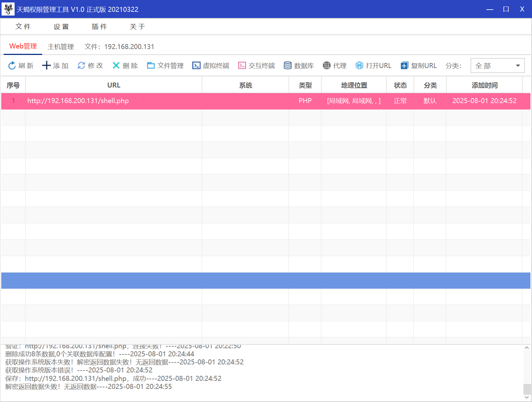Click the 打开URL button label
Screen dimensions: 532x402
[x=378, y=65]
